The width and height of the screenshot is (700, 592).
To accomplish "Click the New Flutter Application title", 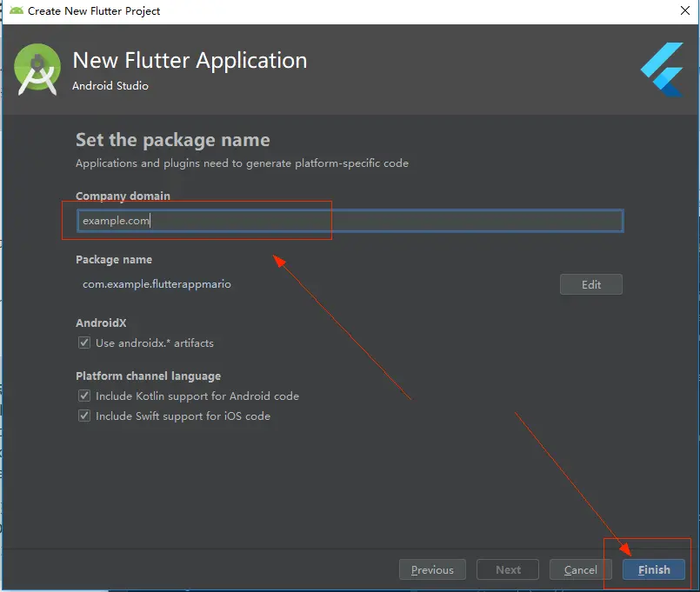I will click(190, 60).
